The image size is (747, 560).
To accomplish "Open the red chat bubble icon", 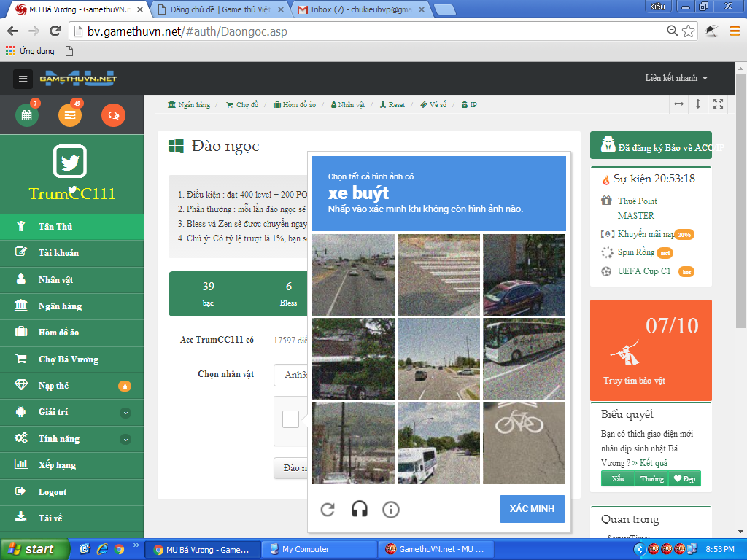I will (x=113, y=115).
